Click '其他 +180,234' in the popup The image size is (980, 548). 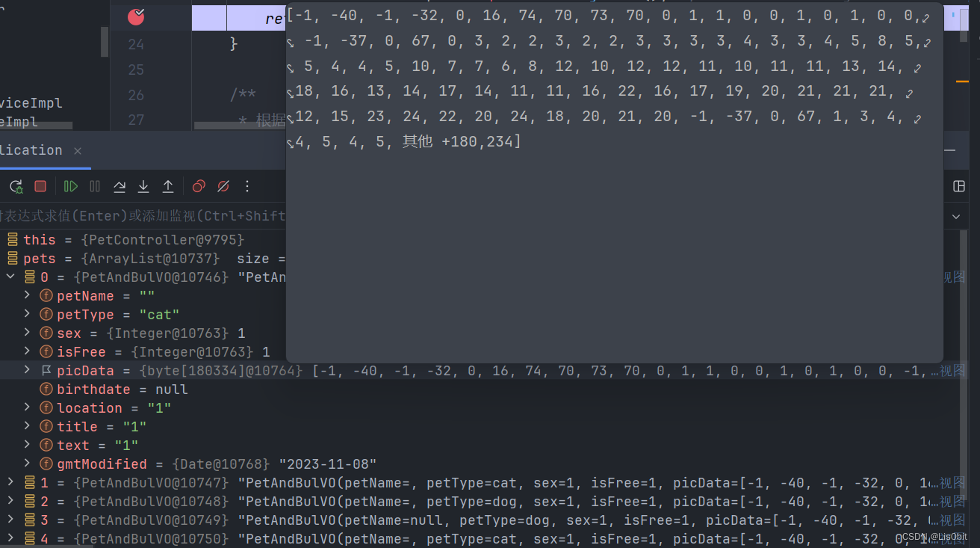[459, 141]
